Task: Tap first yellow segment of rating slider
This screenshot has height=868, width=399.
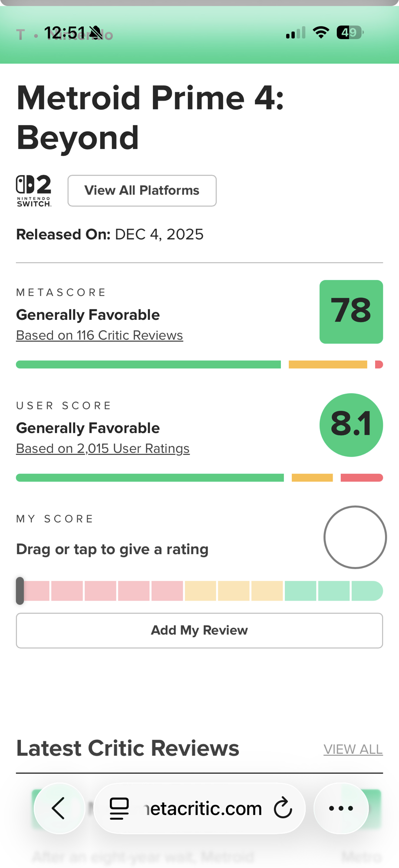Action: point(200,591)
